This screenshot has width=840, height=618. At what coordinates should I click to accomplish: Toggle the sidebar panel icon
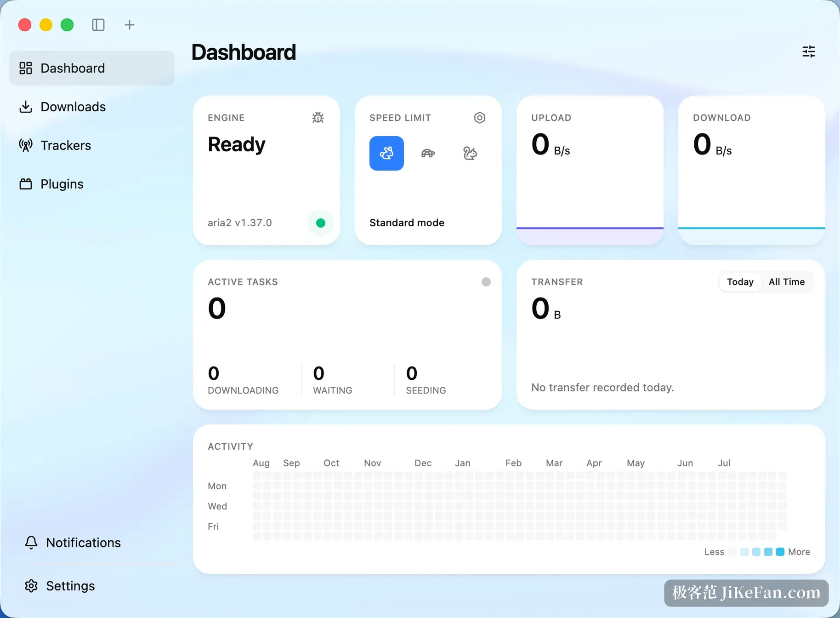click(98, 25)
